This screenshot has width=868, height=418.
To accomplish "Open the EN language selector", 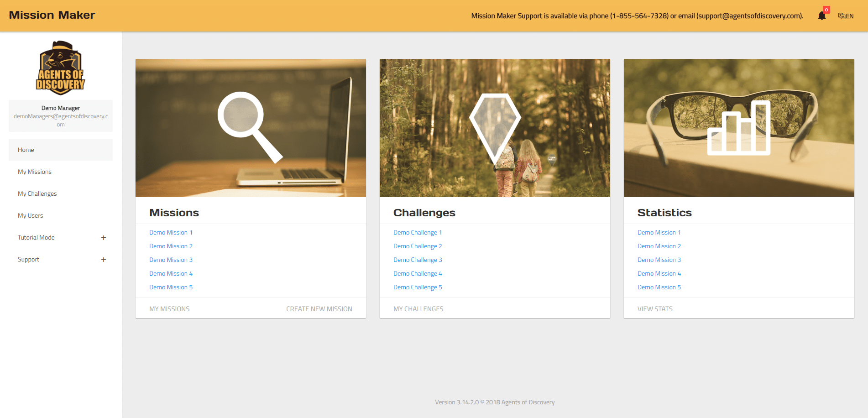I will [x=846, y=16].
